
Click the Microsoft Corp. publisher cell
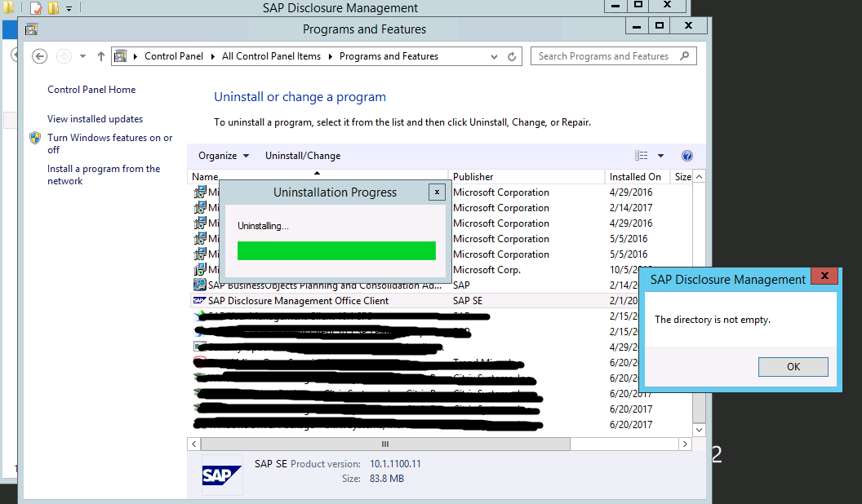(x=487, y=270)
